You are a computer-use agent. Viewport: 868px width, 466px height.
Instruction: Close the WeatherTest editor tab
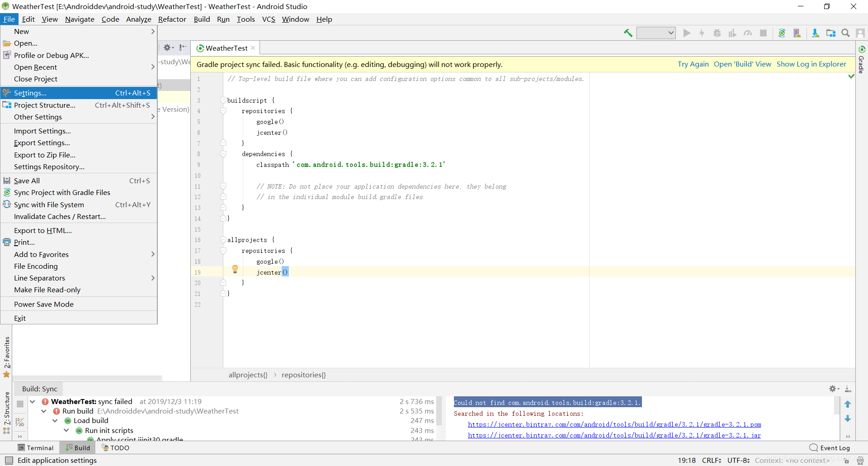point(253,48)
